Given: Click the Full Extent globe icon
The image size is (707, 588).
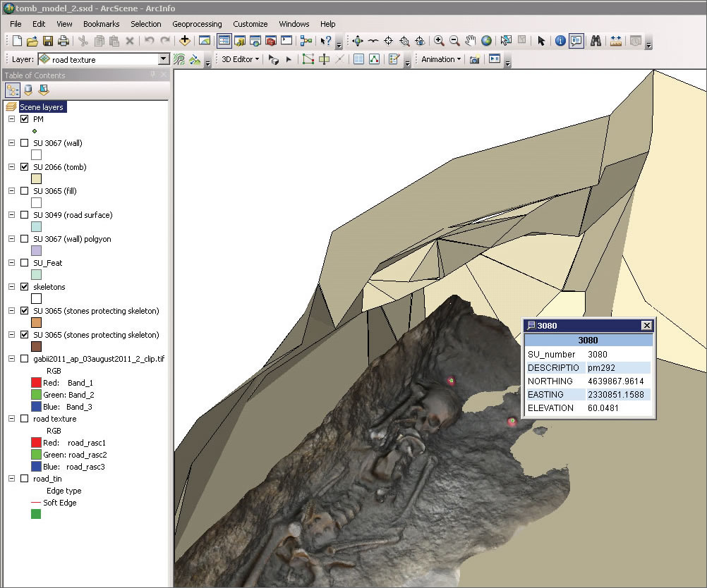Looking at the screenshot, I should [x=486, y=41].
